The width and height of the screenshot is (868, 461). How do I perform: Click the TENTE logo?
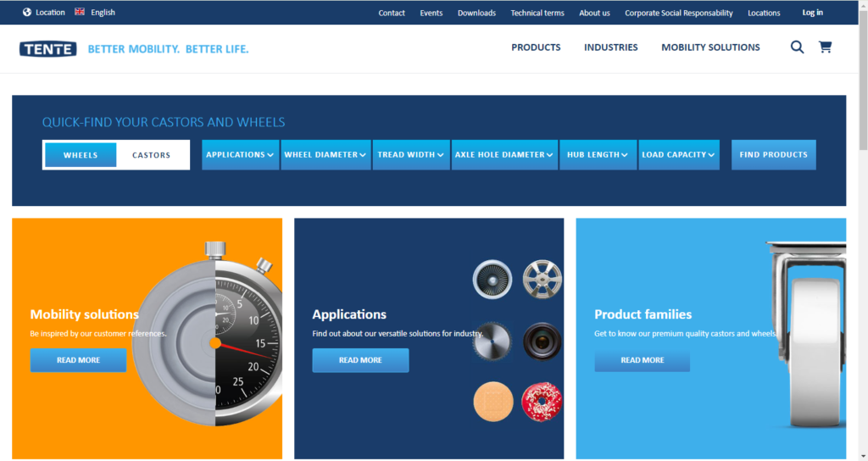point(48,49)
